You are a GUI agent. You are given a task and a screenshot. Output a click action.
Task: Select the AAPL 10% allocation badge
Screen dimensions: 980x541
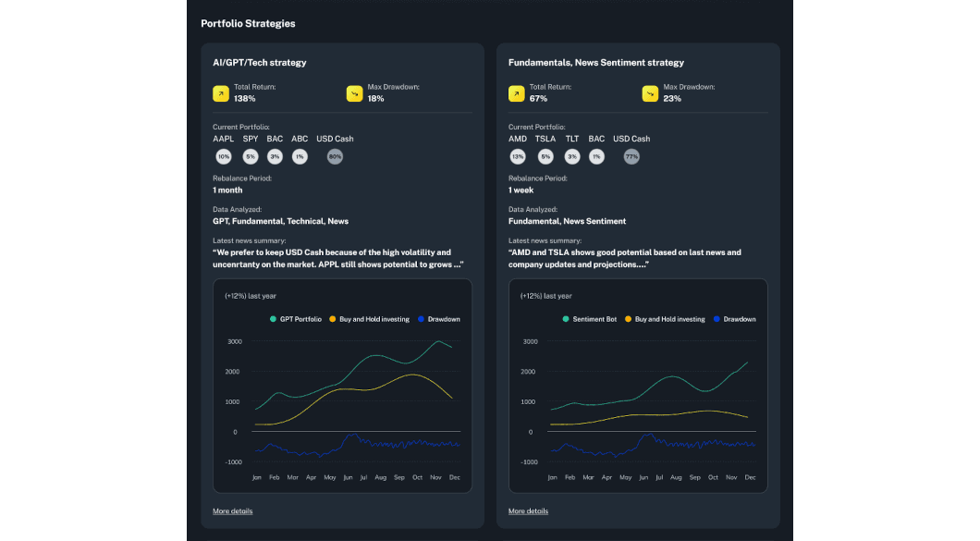click(x=223, y=156)
